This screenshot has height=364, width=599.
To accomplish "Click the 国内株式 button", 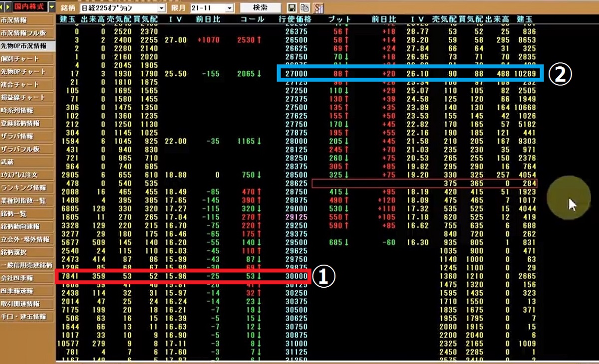I will point(29,7).
